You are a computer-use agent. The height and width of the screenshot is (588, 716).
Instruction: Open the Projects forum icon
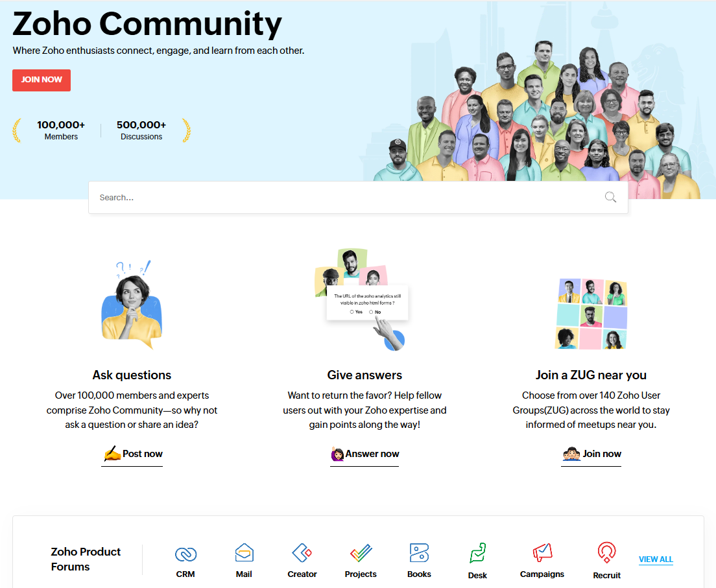(361, 553)
